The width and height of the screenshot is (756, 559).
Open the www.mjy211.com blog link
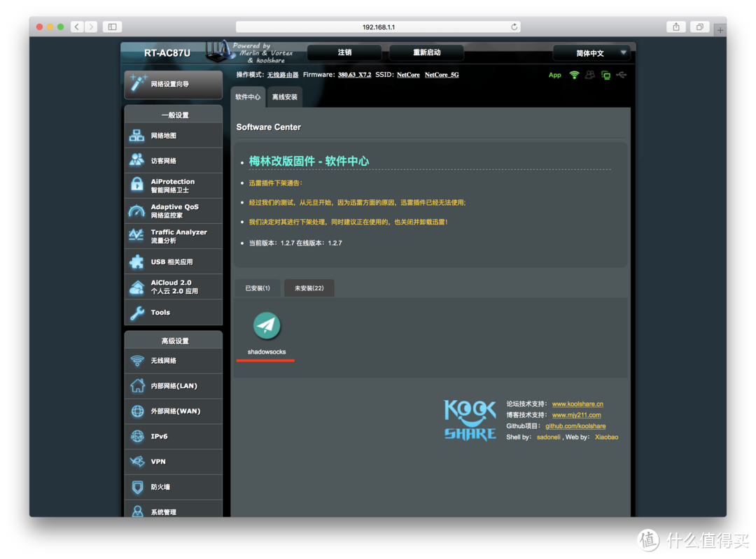577,415
